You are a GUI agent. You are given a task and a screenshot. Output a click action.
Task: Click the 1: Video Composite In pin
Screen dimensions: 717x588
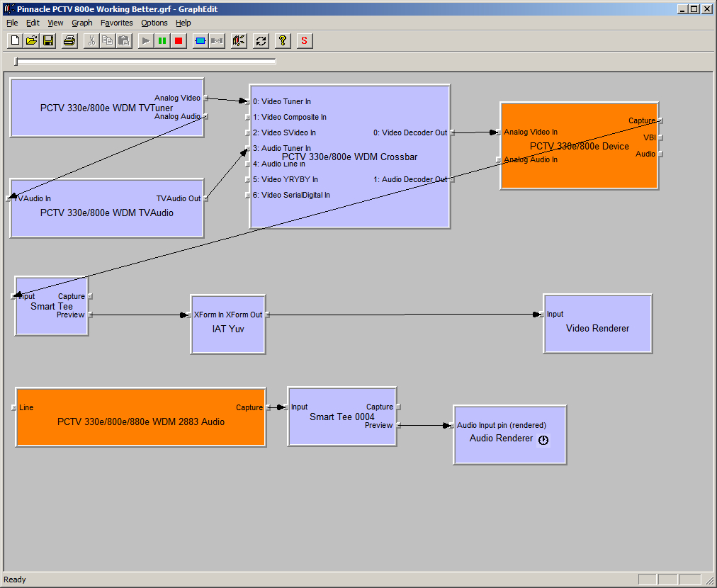pyautogui.click(x=247, y=117)
